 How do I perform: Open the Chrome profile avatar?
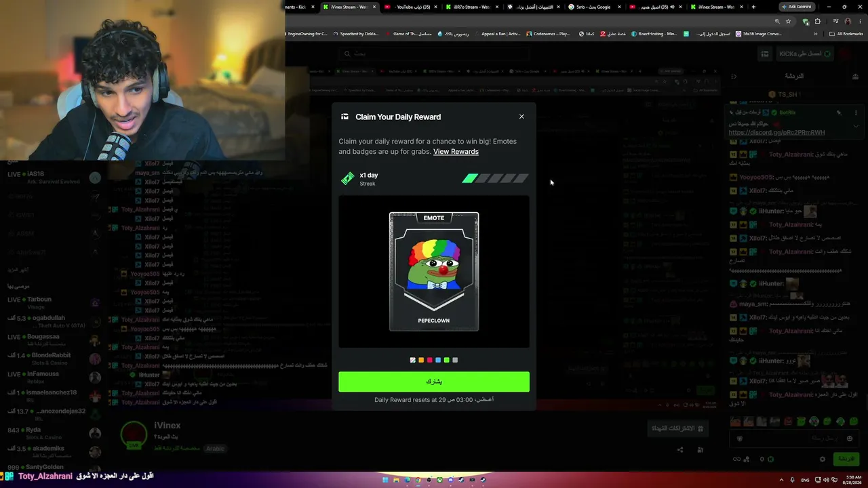click(x=848, y=22)
